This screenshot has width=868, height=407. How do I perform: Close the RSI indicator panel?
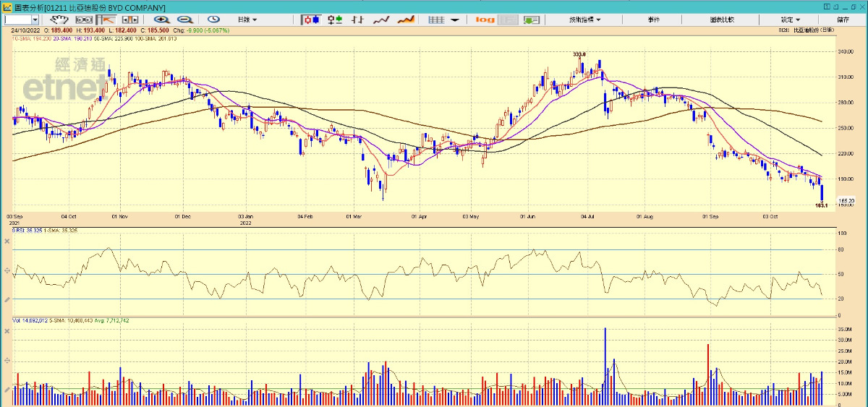pos(7,240)
